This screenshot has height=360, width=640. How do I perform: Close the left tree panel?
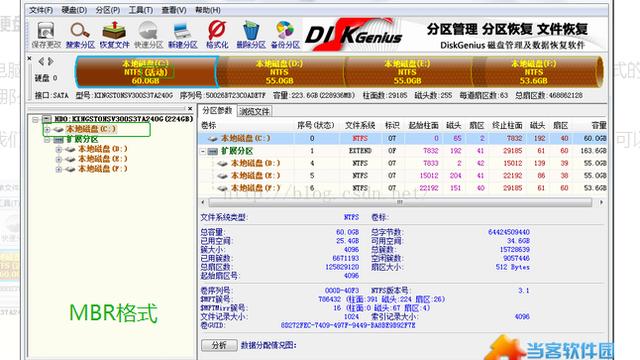[x=190, y=109]
